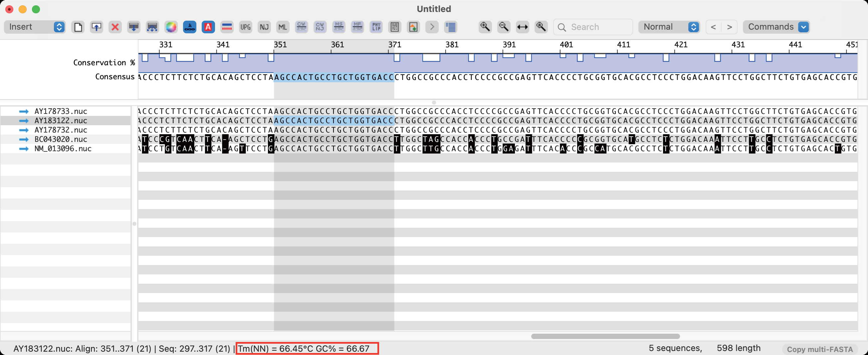Click the upload arrow import icon
This screenshot has width=868, height=355.
point(97,27)
